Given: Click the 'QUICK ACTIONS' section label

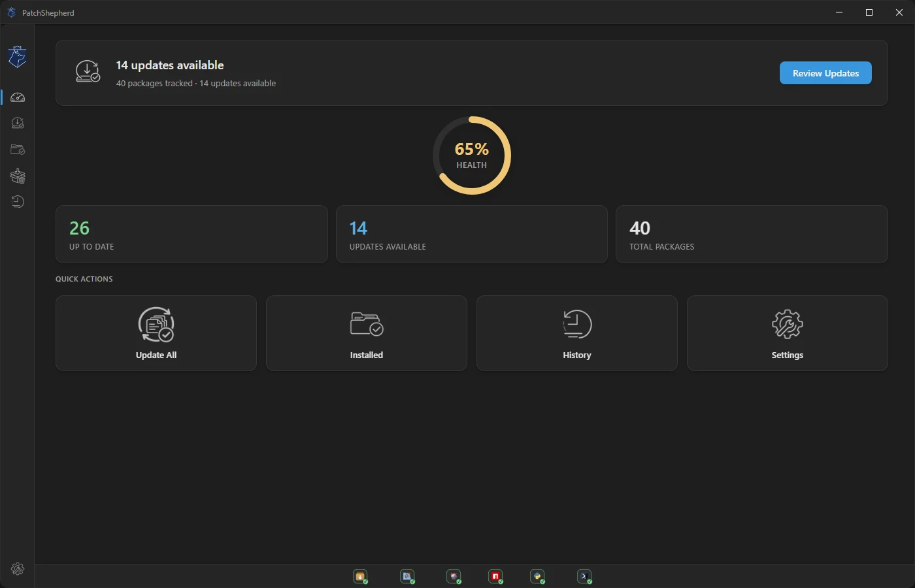Looking at the screenshot, I should 84,279.
